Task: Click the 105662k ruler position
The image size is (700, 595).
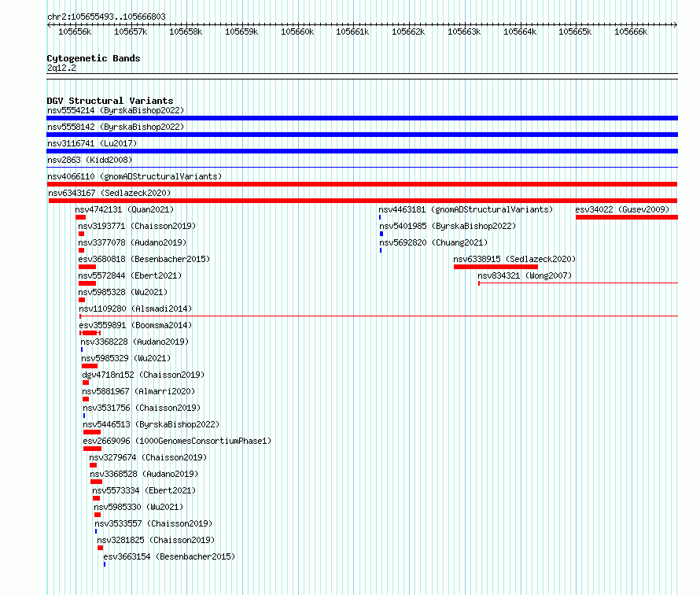Action: coord(408,31)
